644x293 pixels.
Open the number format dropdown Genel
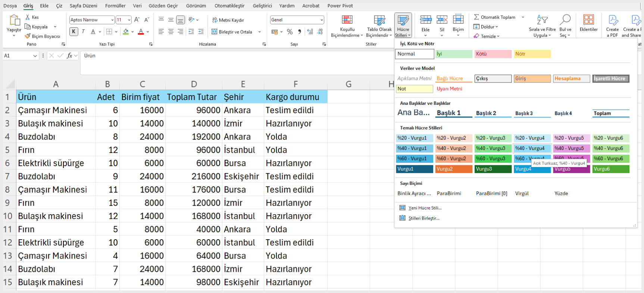[322, 20]
